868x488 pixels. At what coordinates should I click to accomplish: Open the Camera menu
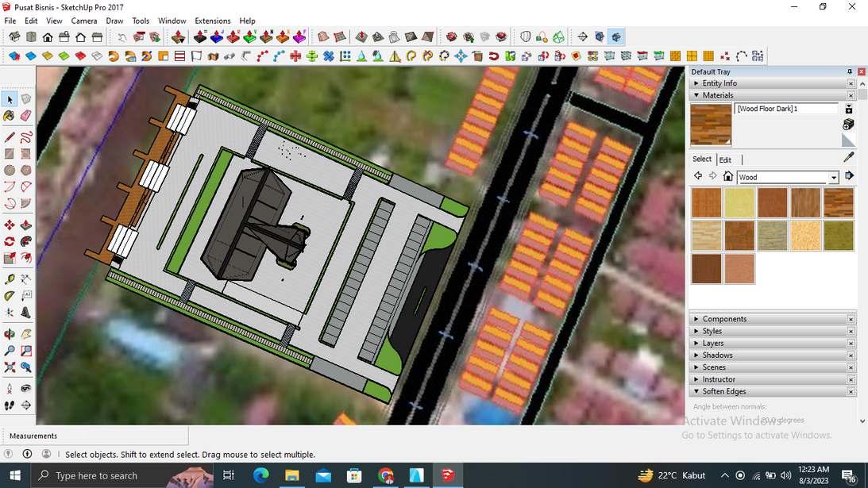click(83, 21)
